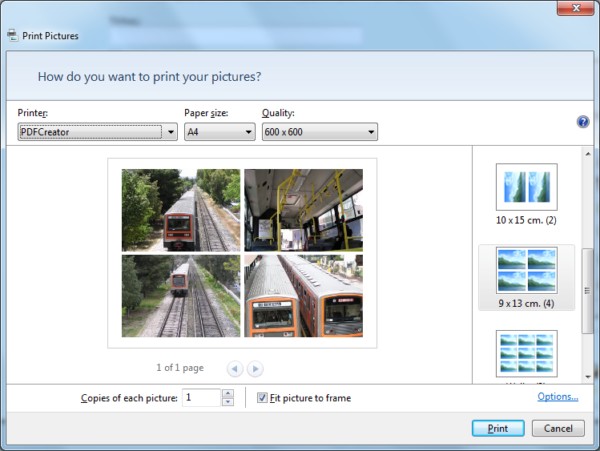Viewport: 600px width, 451px height.
Task: Click the layout list scrollbar thumb
Action: point(588,291)
